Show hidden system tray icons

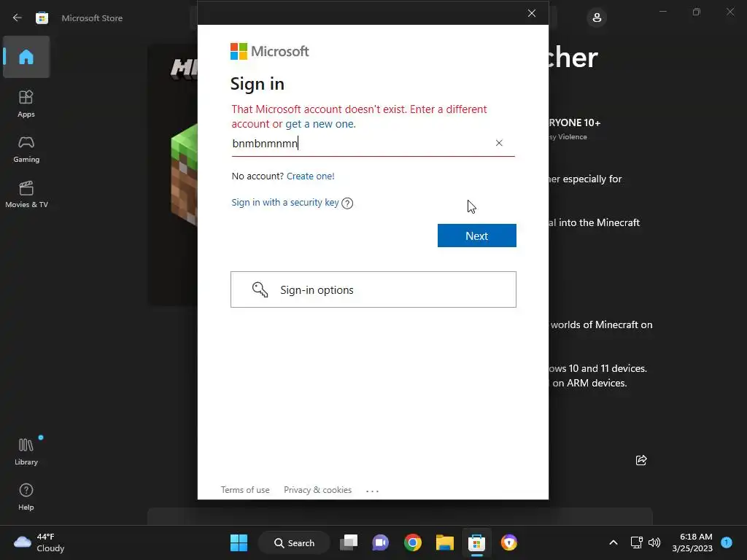pyautogui.click(x=613, y=542)
